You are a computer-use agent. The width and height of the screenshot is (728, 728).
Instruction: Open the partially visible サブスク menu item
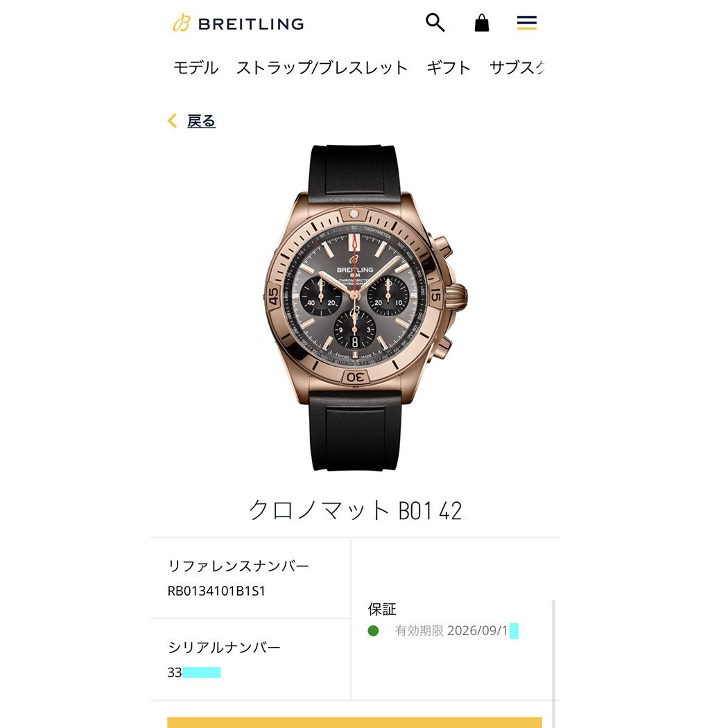pos(517,68)
